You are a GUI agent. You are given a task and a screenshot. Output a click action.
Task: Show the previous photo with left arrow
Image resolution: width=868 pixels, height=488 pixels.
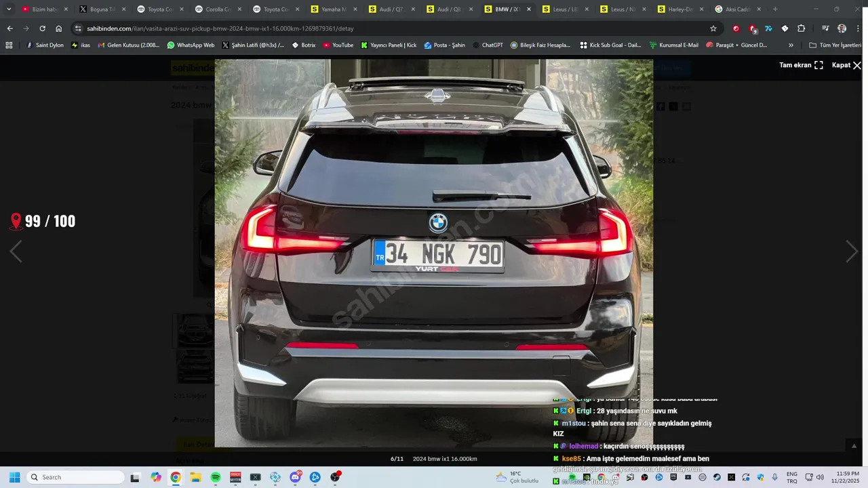point(16,251)
